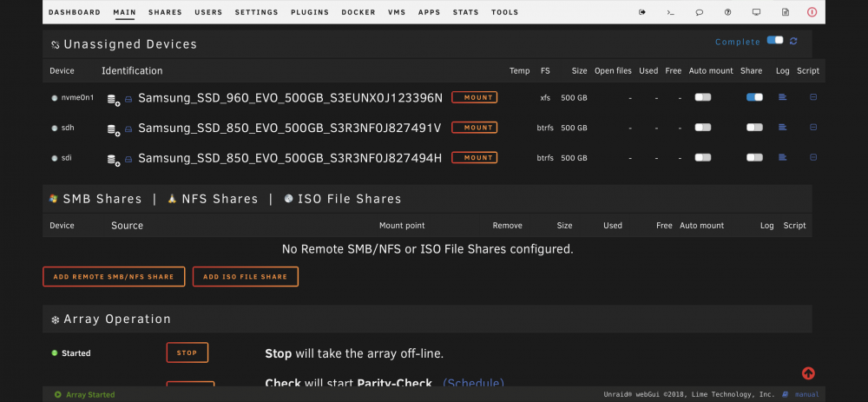Open the Plugins menu

pos(310,12)
